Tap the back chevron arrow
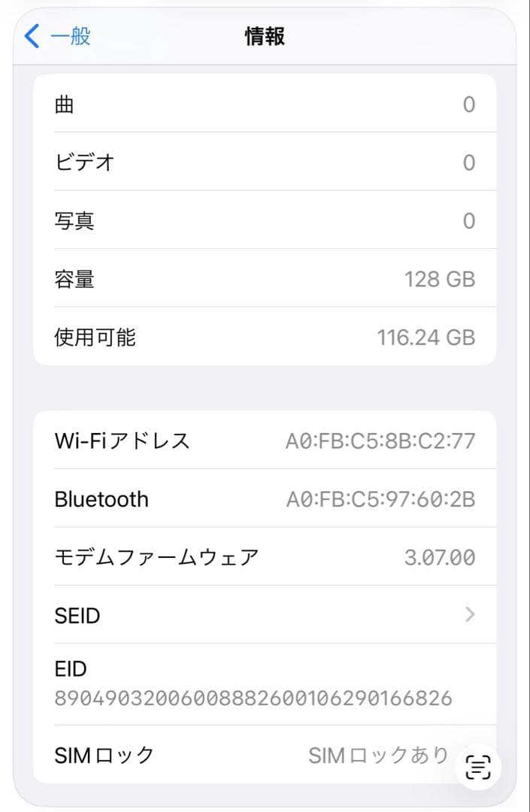This screenshot has width=530, height=812. point(30,35)
